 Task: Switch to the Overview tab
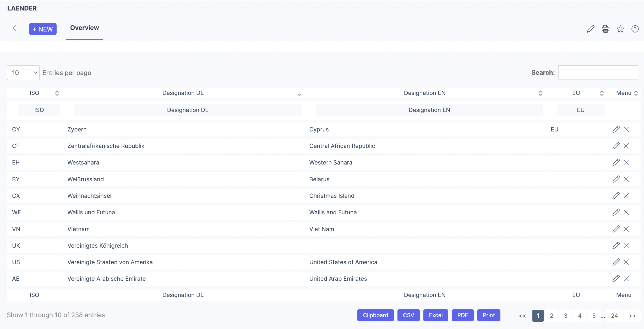(x=84, y=28)
